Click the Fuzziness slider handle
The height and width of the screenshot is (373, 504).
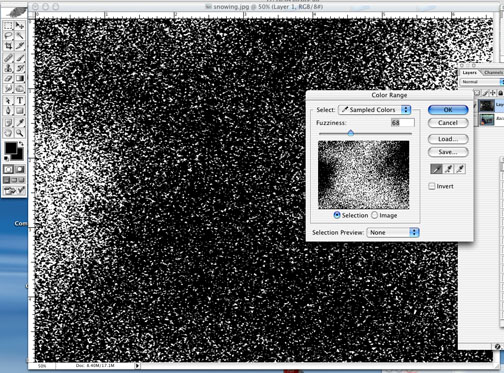tap(350, 133)
